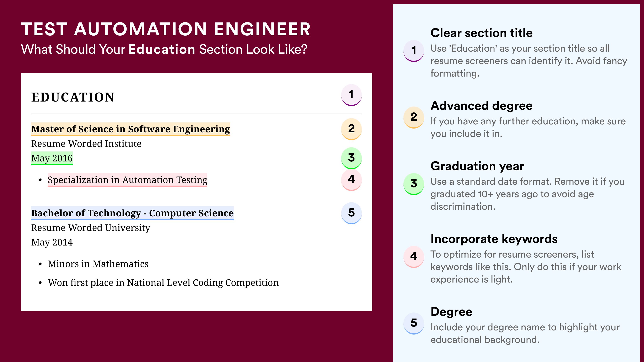Click the number 5 badge next to Degree tip
Image resolution: width=644 pixels, height=362 pixels.
coord(414,324)
